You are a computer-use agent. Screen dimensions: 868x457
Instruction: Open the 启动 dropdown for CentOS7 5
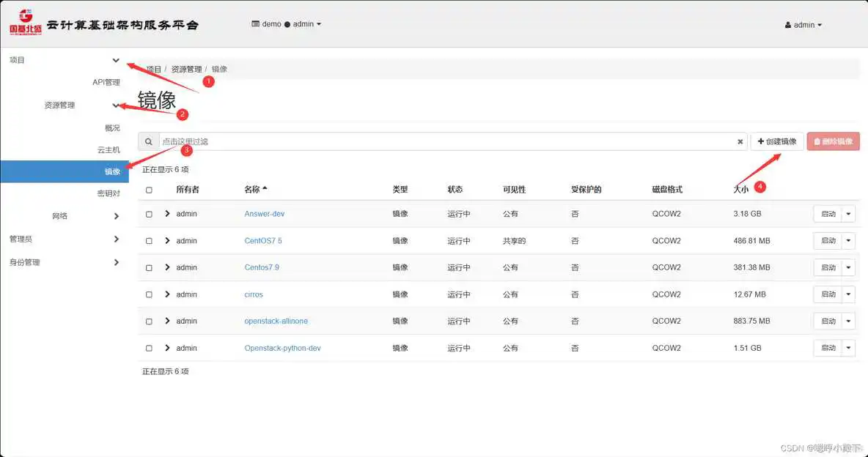(849, 240)
